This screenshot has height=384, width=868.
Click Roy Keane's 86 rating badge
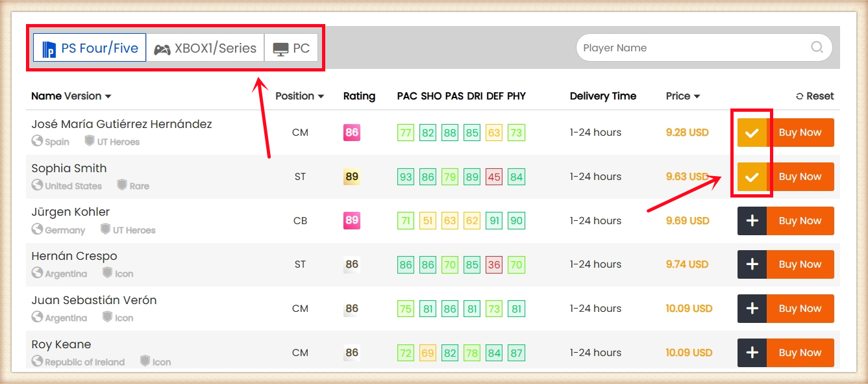(351, 353)
